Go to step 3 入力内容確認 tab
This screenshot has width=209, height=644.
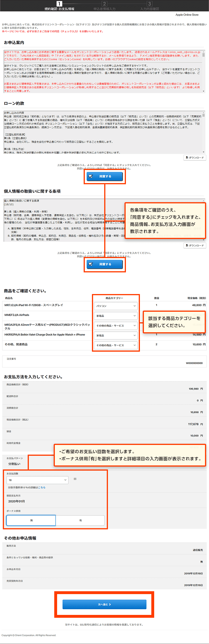pyautogui.click(x=149, y=6)
